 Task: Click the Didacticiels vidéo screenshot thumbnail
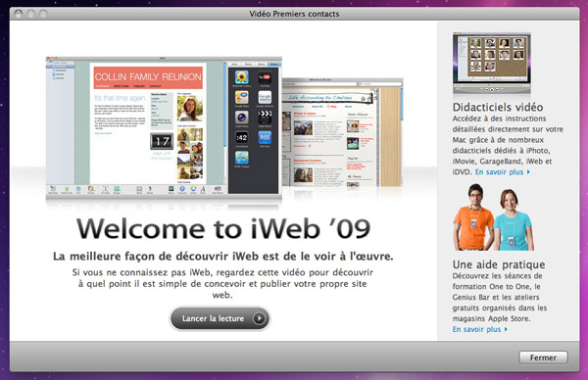492,64
